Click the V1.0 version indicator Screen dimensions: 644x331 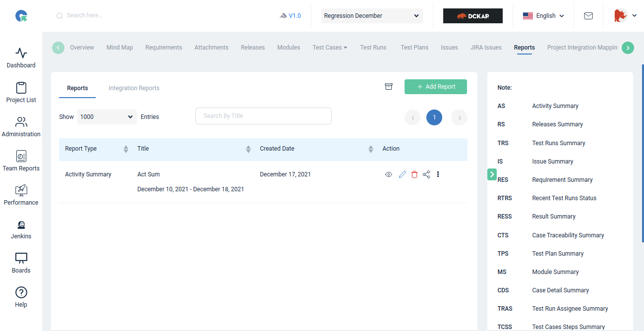pos(290,16)
